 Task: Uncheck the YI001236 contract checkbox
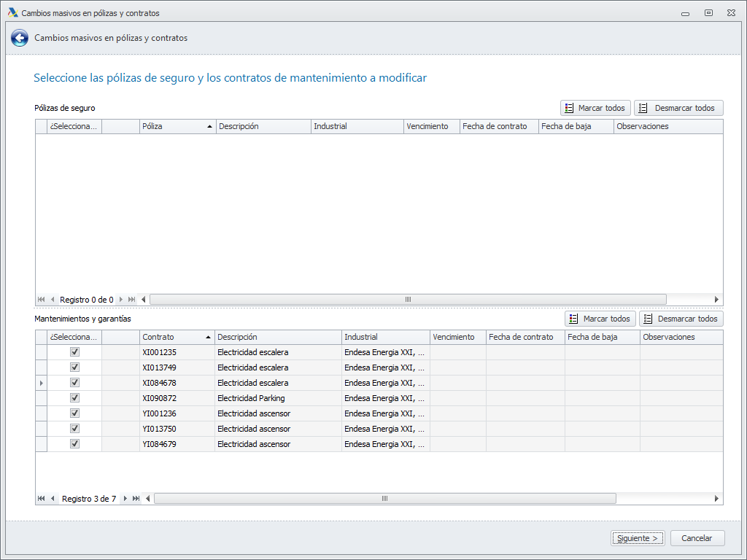pos(74,413)
